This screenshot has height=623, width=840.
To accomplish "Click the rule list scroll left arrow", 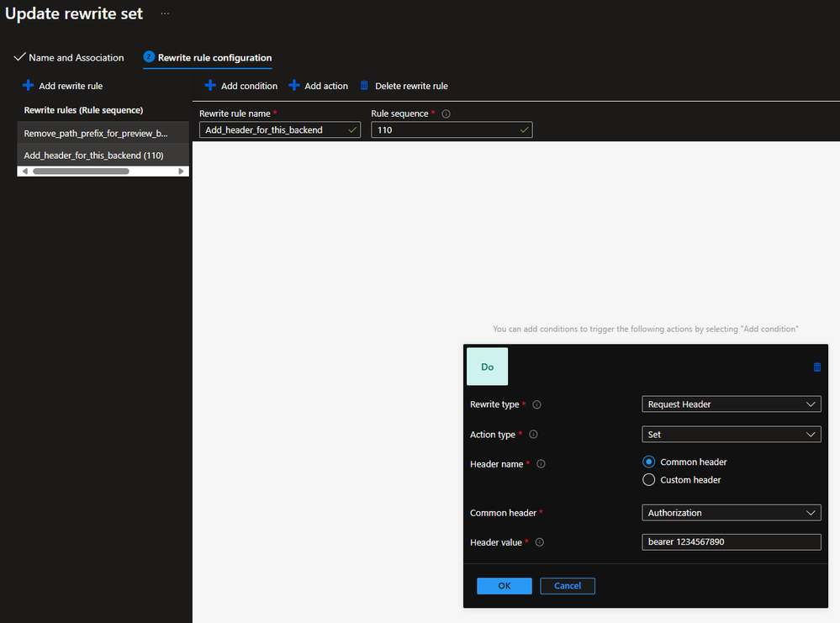I will pos(24,172).
